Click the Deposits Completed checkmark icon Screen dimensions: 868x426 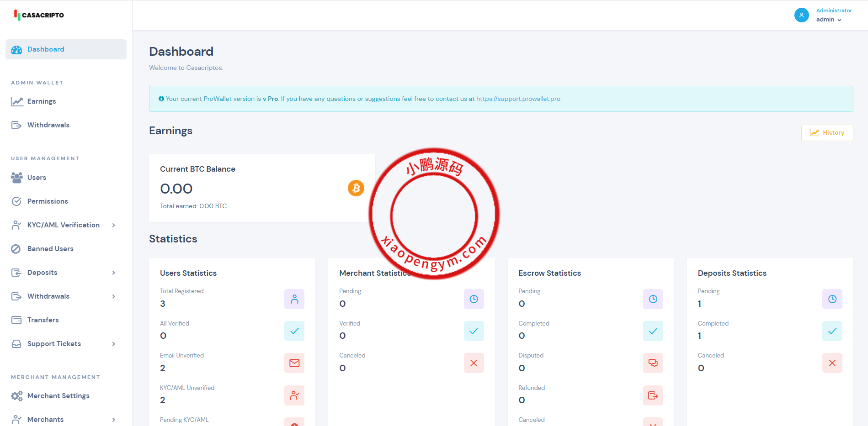point(832,331)
